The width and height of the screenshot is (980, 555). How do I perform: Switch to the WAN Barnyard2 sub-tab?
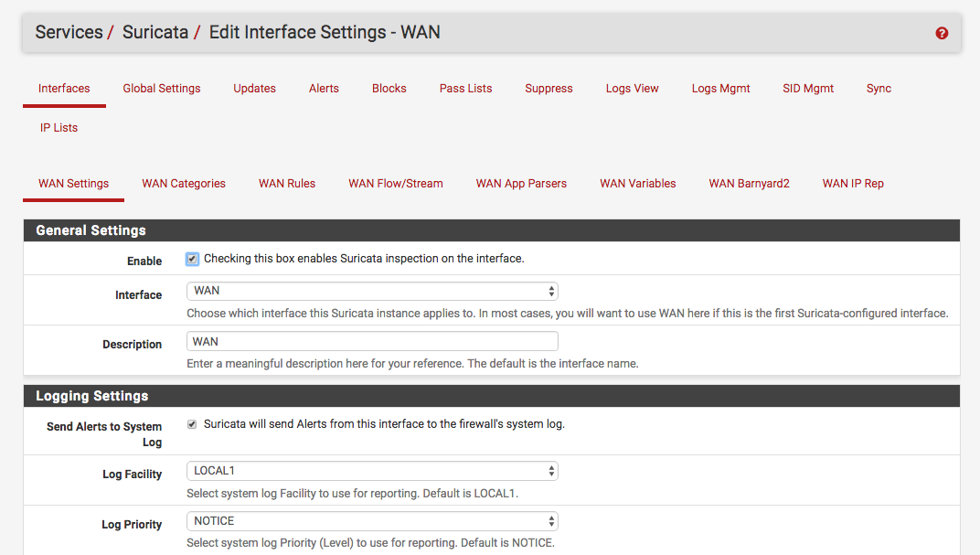point(749,184)
